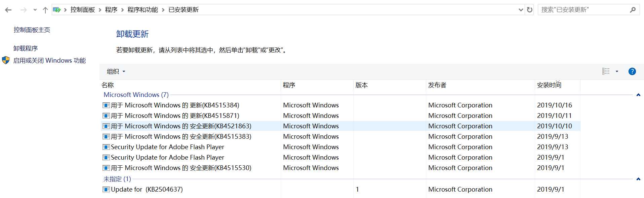Expand the address bar history dropdown

(521, 10)
